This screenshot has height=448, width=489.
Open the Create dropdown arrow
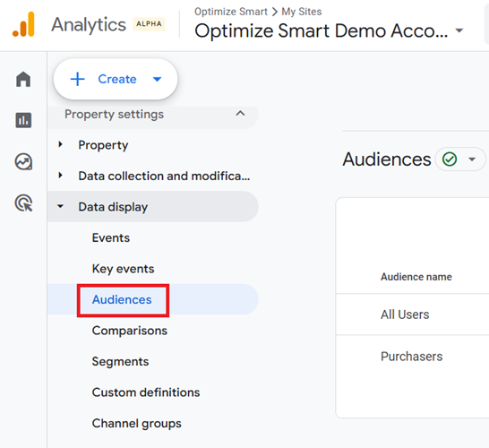tap(158, 79)
